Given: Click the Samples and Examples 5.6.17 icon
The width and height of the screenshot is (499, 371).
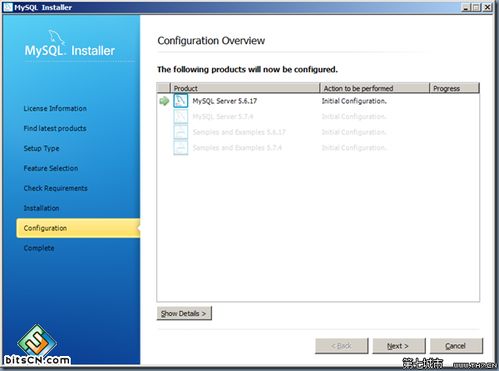Looking at the screenshot, I should 181,132.
